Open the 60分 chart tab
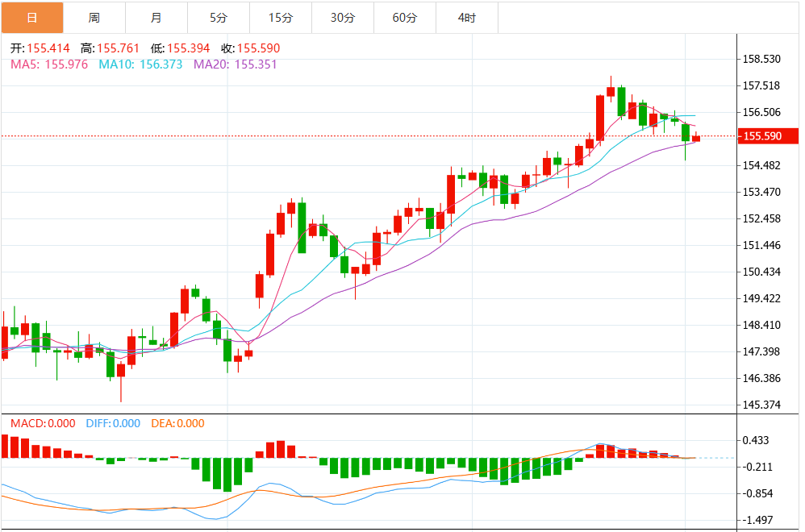This screenshot has height=532, width=805. tap(405, 18)
